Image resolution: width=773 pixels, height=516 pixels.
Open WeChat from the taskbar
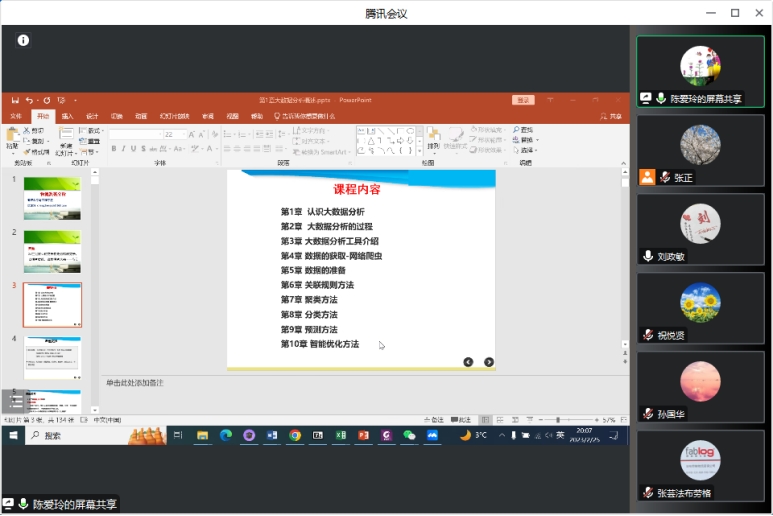pyautogui.click(x=409, y=436)
